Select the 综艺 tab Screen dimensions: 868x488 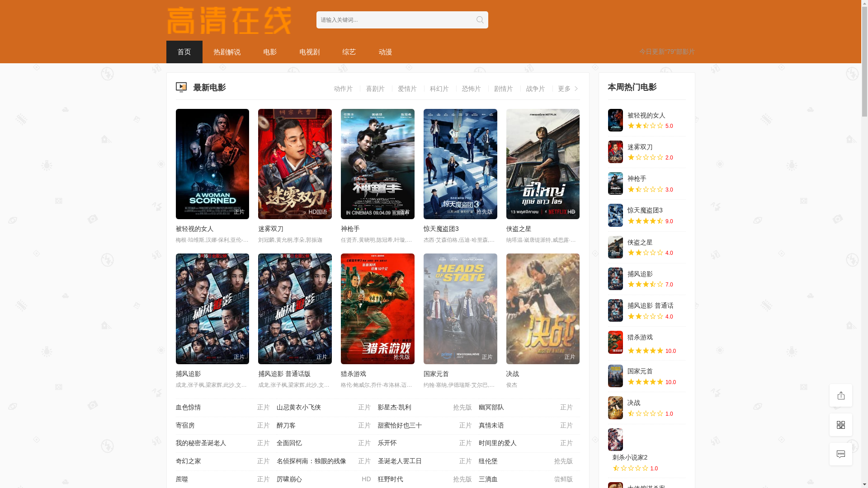(x=349, y=52)
